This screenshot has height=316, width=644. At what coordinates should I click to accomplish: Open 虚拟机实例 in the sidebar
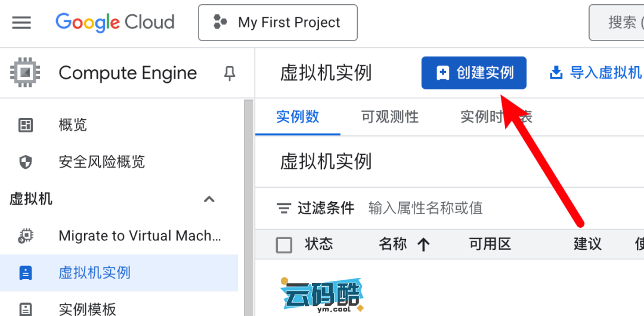coord(94,273)
